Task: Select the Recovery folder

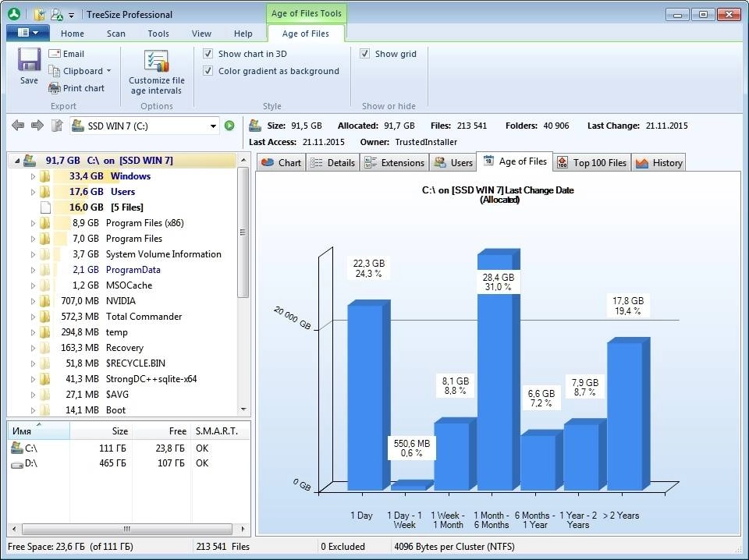Action: pos(125,348)
